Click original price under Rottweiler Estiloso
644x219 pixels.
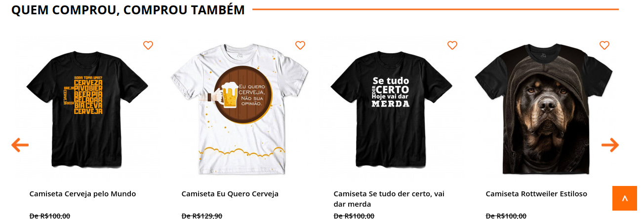[x=506, y=216]
